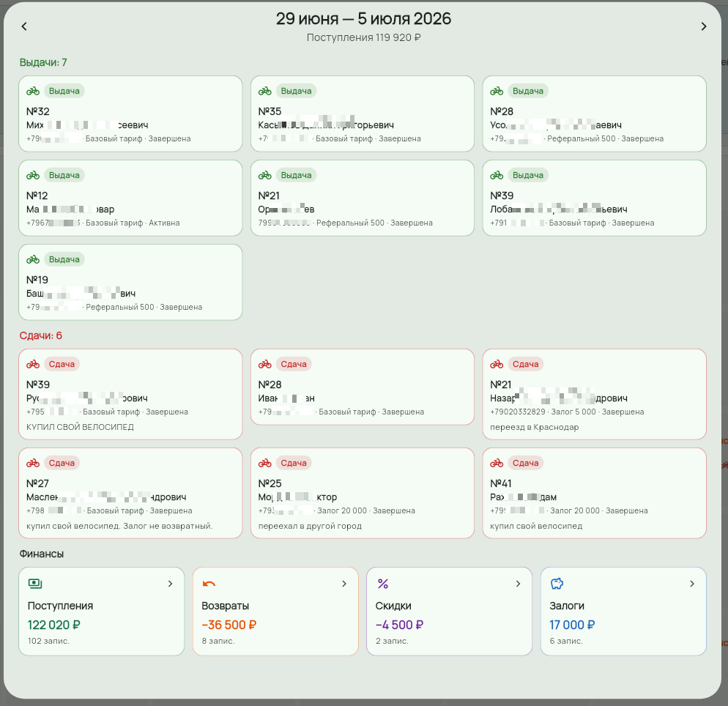
Task: Click the 'Выдачи: 7' section heading
Action: (x=43, y=62)
